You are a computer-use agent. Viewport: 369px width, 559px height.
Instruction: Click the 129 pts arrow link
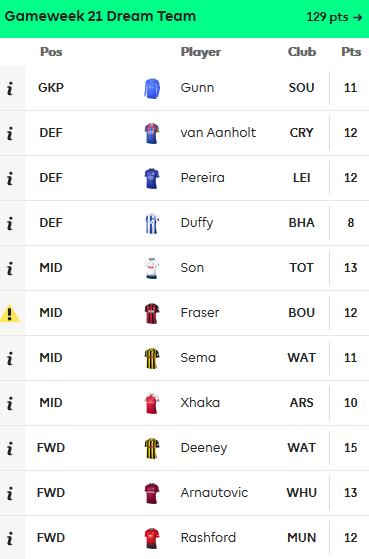tap(334, 17)
